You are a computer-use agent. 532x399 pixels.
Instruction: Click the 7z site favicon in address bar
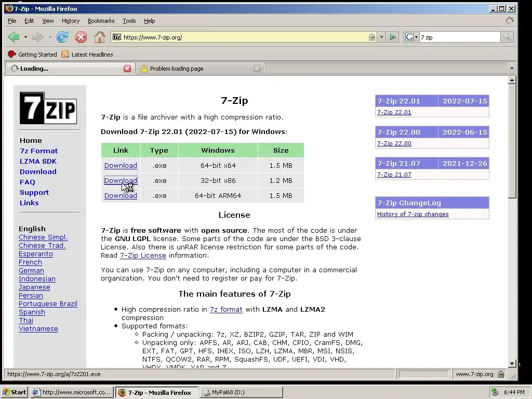[x=117, y=37]
